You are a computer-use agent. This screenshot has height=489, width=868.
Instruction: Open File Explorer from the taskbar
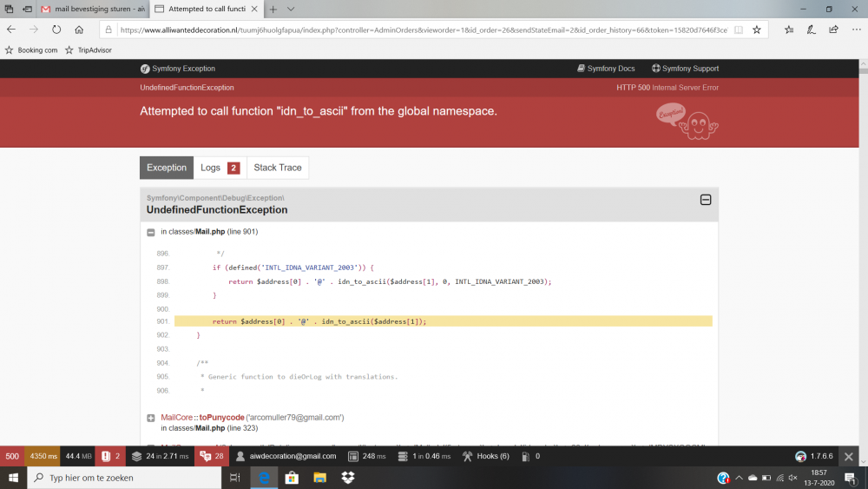pos(319,478)
